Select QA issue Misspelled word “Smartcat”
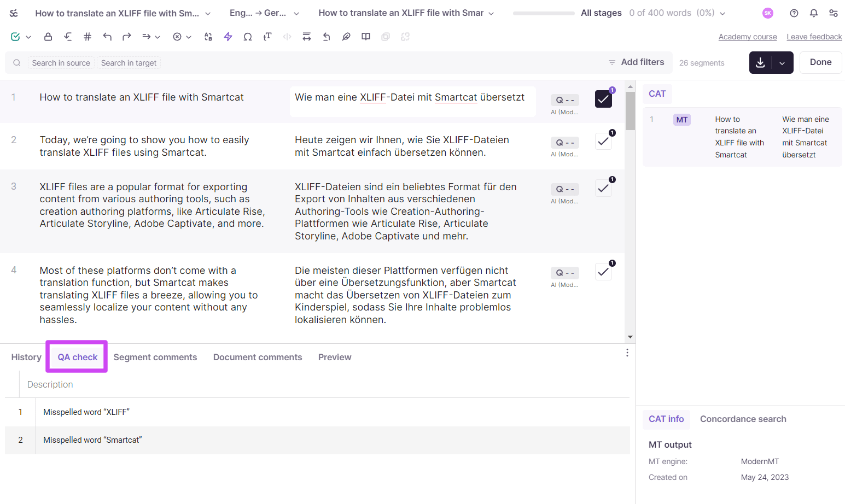845x504 pixels. pyautogui.click(x=317, y=440)
